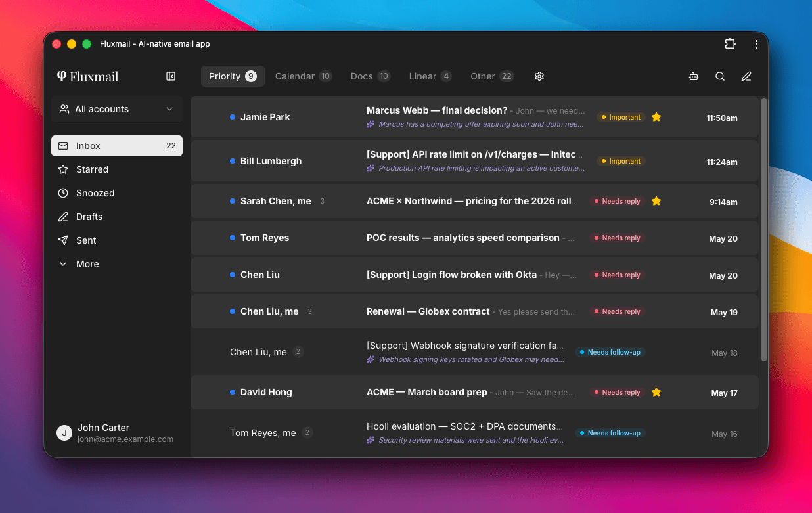Click thread count 3 beside Sarah Chen, me
Viewport: 812px width, 513px height.
click(323, 201)
